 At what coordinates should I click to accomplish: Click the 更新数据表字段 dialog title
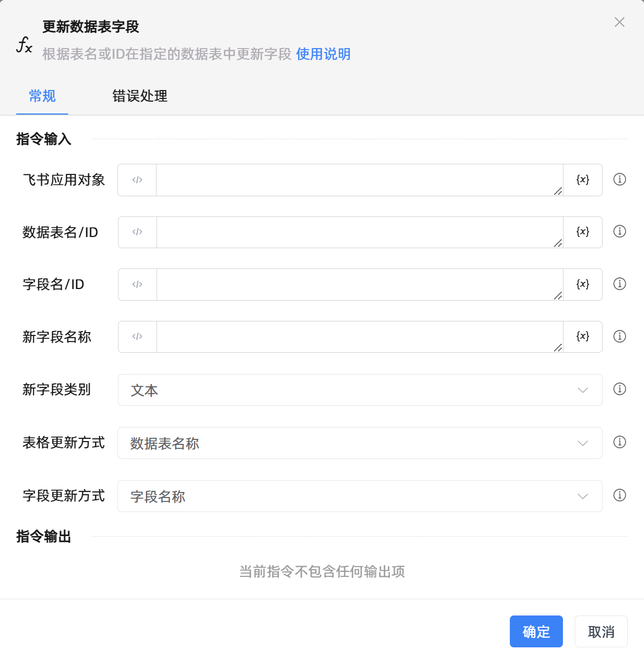91,27
